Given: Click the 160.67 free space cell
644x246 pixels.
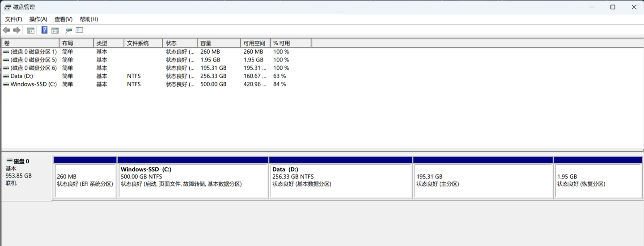Looking at the screenshot, I should [255, 76].
